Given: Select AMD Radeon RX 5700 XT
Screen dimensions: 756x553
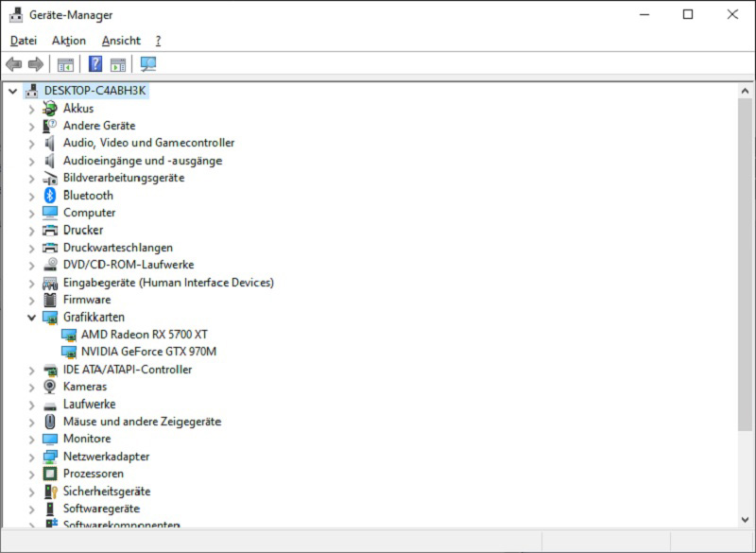Looking at the screenshot, I should point(145,334).
